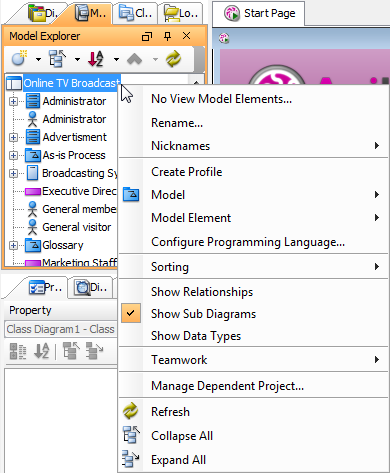Click the As-is Process model icon
Image resolution: width=390 pixels, height=473 pixels.
[x=33, y=155]
